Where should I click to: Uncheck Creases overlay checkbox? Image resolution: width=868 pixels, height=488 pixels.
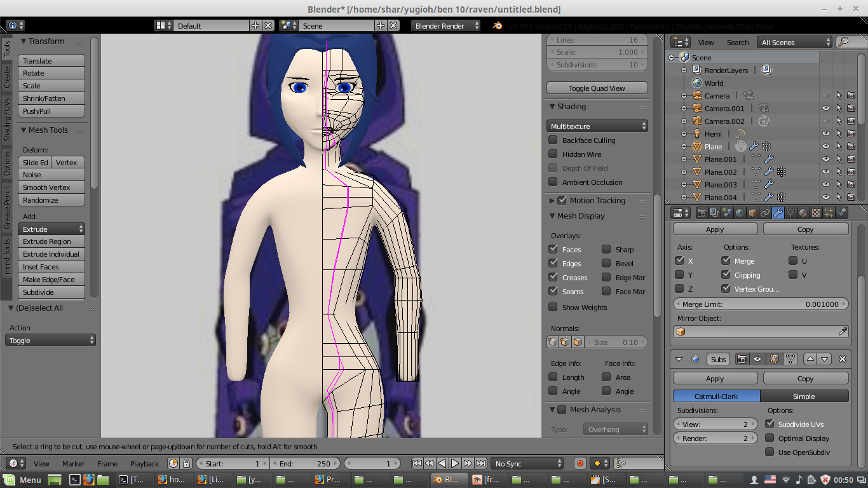(x=553, y=277)
